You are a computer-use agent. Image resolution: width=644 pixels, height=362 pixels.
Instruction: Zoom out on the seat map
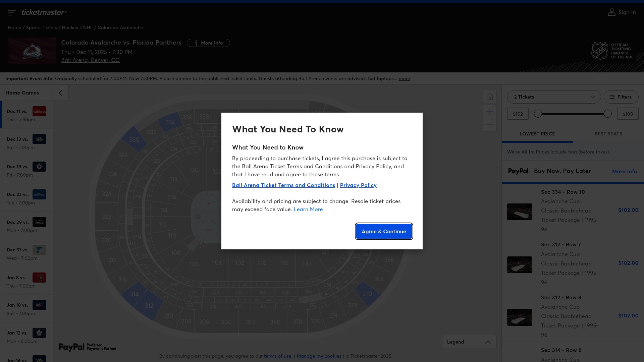[490, 125]
